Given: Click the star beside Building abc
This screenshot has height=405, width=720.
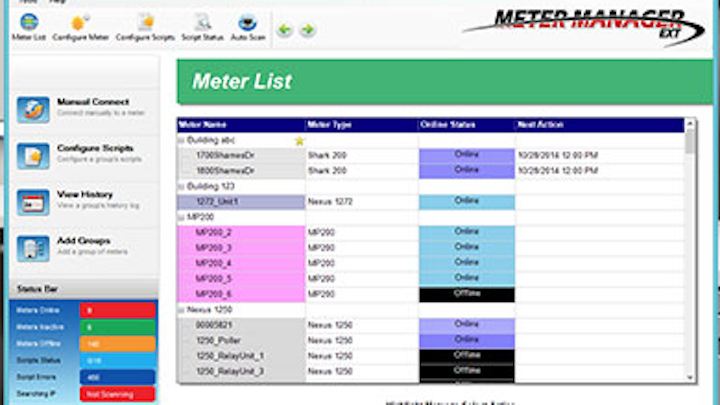Looking at the screenshot, I should pyautogui.click(x=299, y=141).
